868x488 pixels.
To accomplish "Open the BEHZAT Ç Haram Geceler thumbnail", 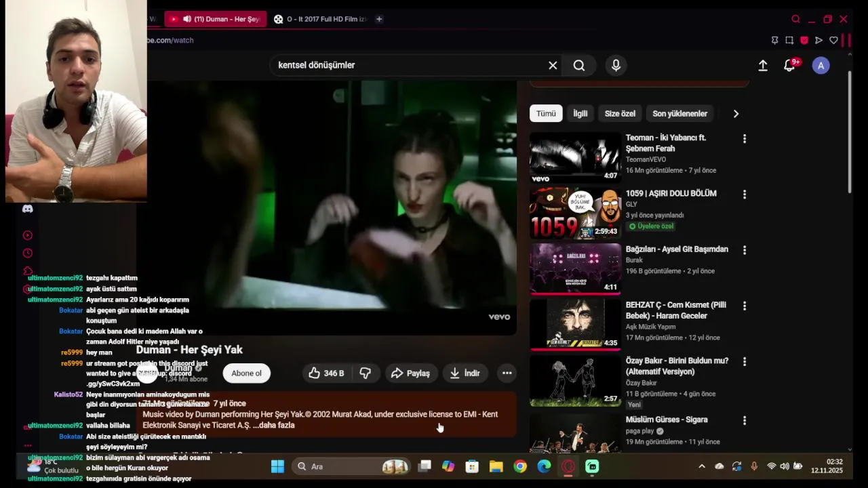I will [x=575, y=325].
